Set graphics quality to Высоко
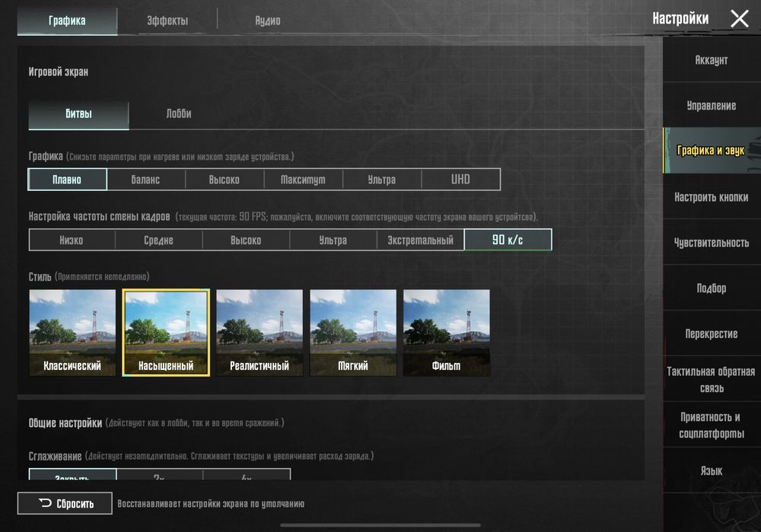 point(224,180)
